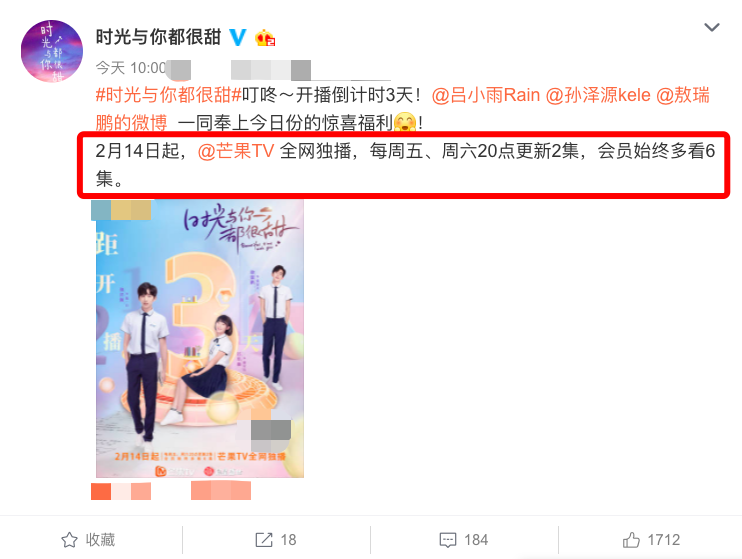This screenshot has height=559, width=742.
Task: Enlarge the countdown 3 days poster image
Action: point(200,338)
